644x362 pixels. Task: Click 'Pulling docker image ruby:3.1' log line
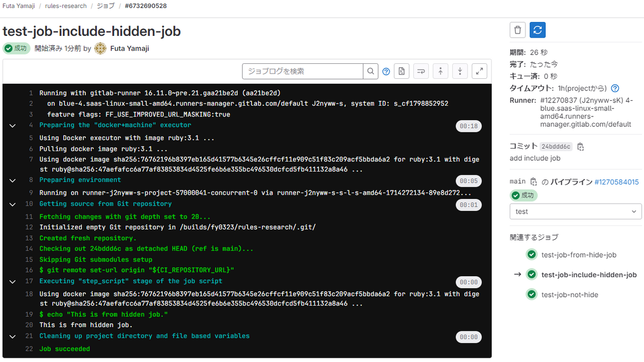104,149
